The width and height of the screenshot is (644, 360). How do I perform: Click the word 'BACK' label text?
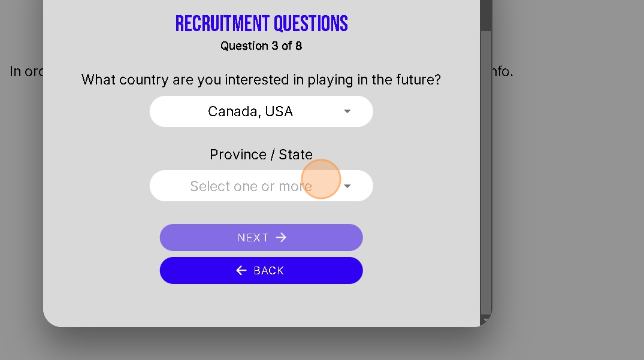point(269,271)
